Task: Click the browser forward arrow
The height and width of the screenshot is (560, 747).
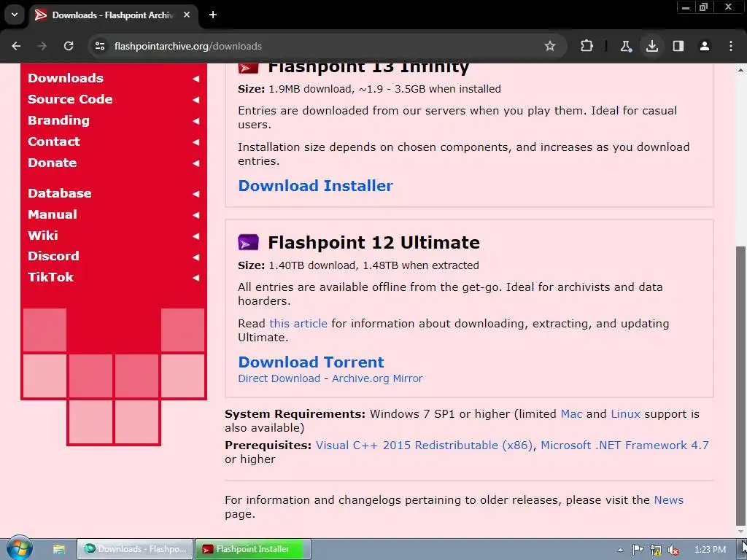Action: click(42, 46)
